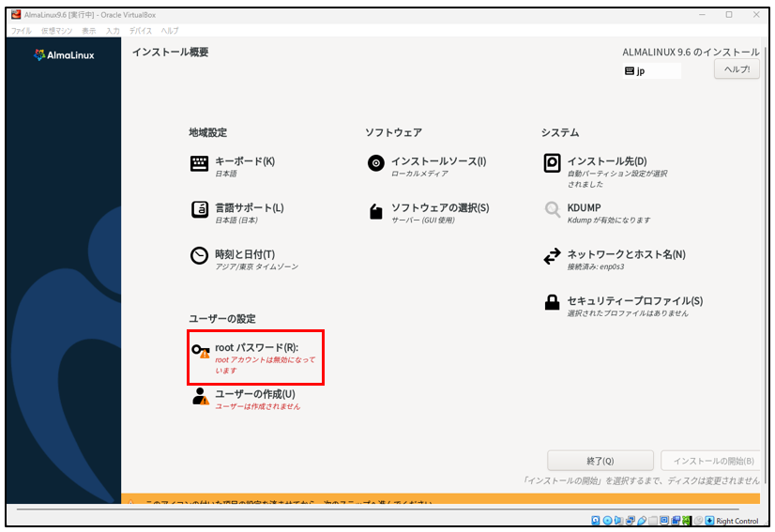
Task: Click the 終了(Q) quit button
Action: (x=600, y=461)
